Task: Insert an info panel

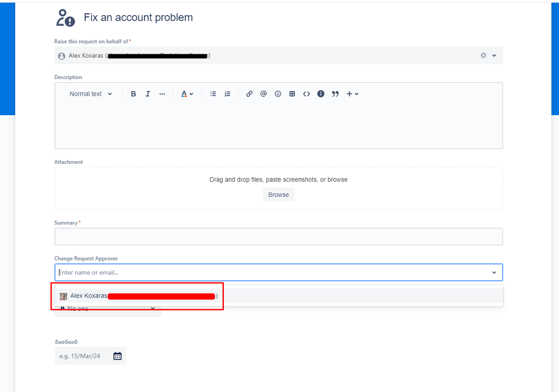Action: [321, 94]
